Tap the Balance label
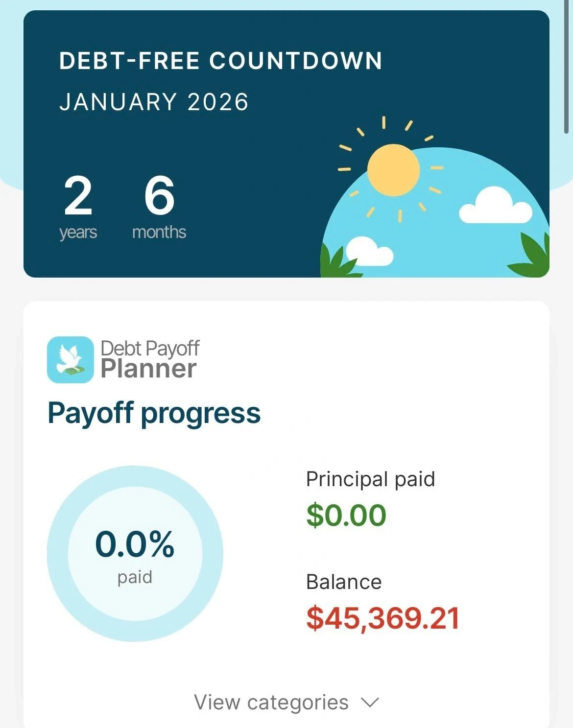 (x=344, y=582)
